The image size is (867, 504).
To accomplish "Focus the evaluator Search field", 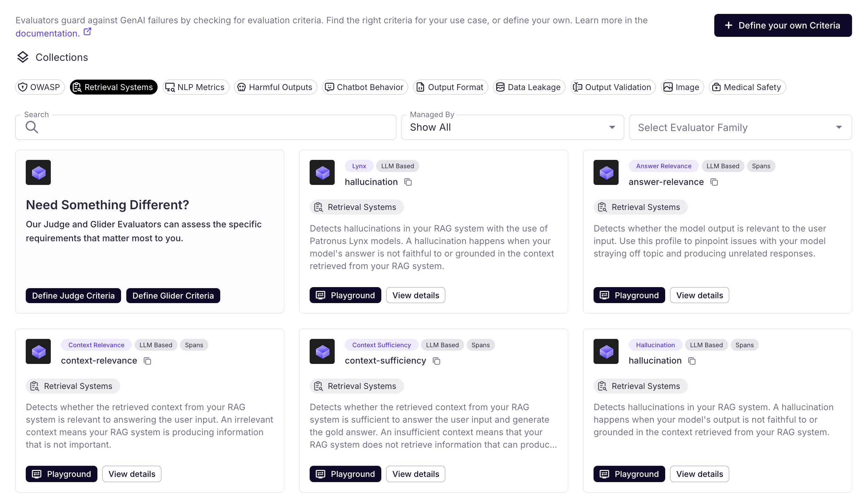I will [x=216, y=127].
